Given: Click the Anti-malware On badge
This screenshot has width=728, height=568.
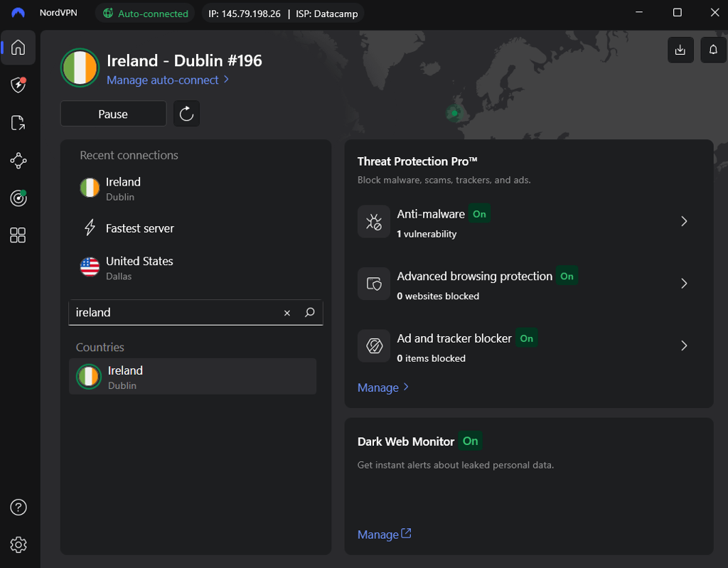Looking at the screenshot, I should click(479, 214).
